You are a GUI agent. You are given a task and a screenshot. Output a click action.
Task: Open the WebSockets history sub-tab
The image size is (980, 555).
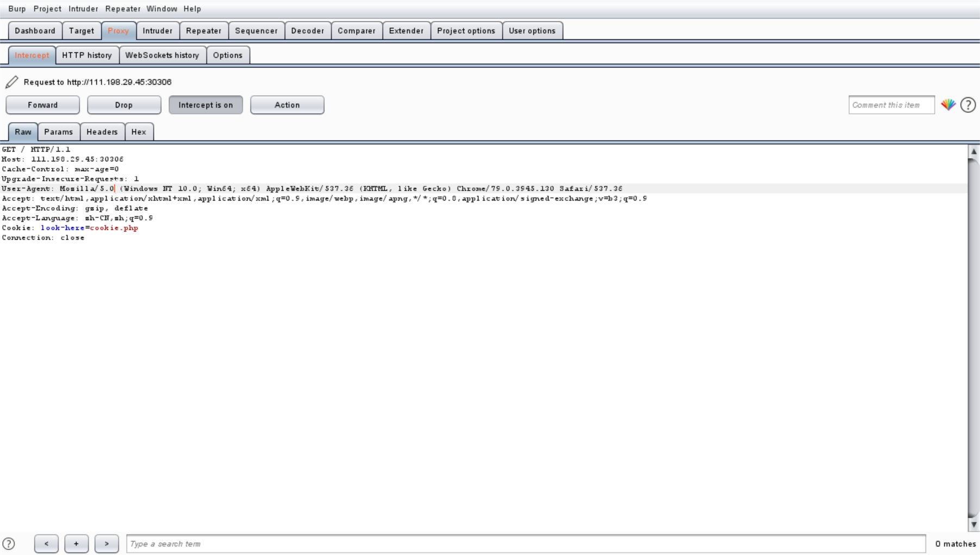163,55
